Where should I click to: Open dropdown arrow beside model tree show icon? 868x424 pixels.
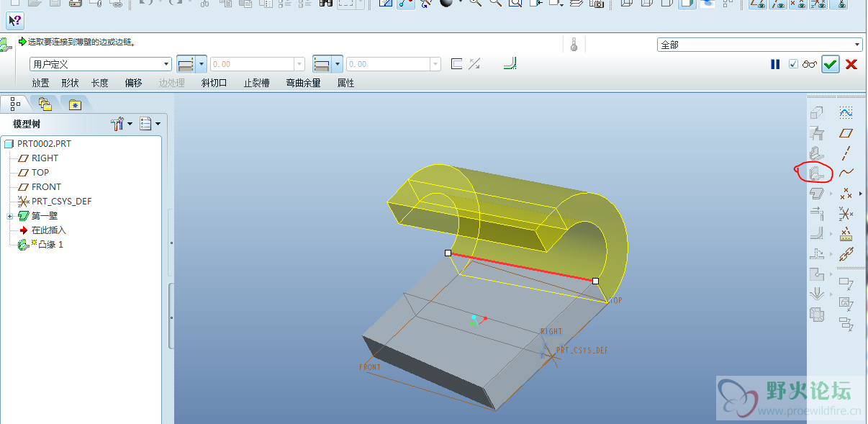pos(158,124)
